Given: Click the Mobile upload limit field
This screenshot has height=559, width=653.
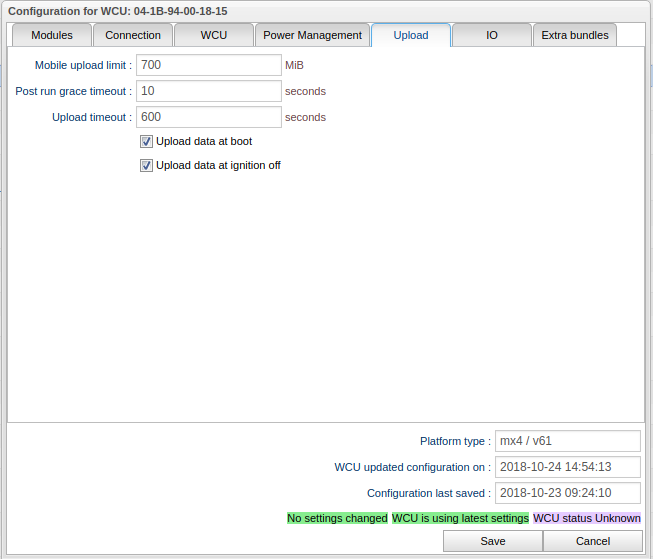Looking at the screenshot, I should 208,65.
